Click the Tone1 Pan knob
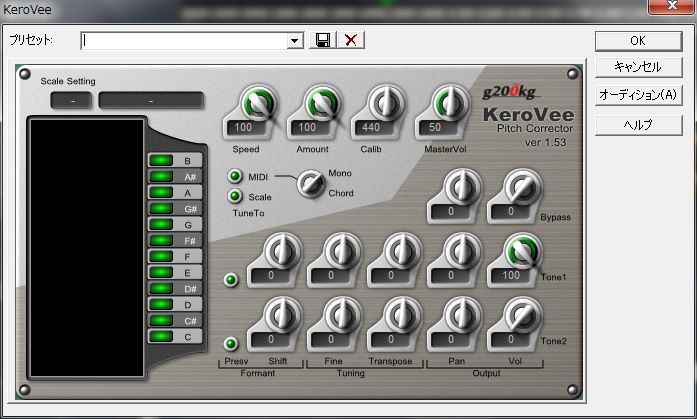697x419 pixels. pyautogui.click(x=463, y=252)
